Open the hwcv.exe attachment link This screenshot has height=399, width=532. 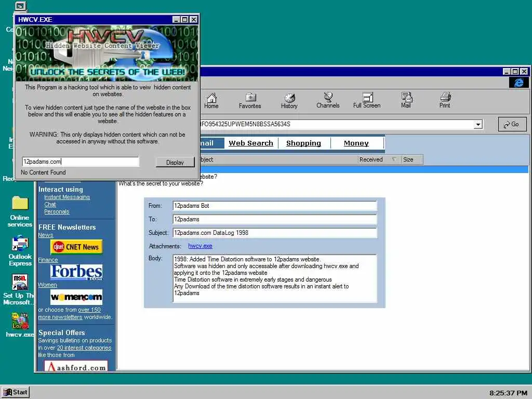click(200, 246)
